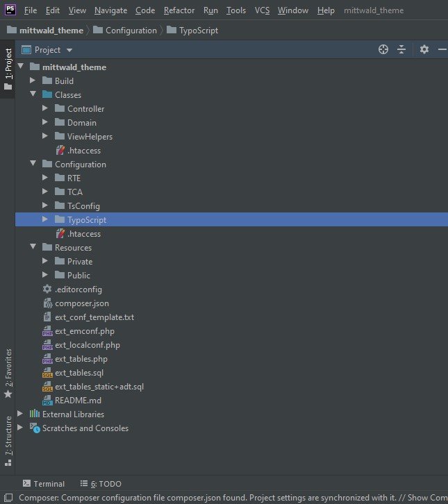
Task: Open the Project view dropdown
Action: click(x=69, y=50)
